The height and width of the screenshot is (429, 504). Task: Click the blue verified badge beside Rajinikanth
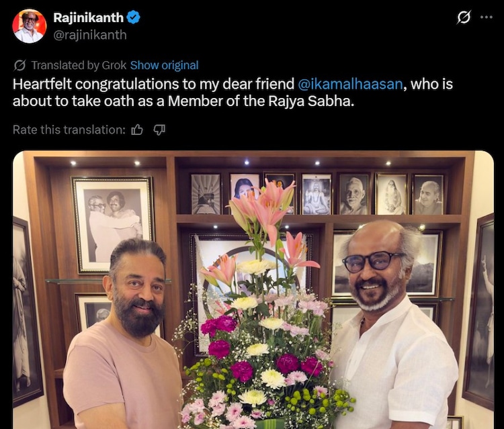[x=133, y=17]
